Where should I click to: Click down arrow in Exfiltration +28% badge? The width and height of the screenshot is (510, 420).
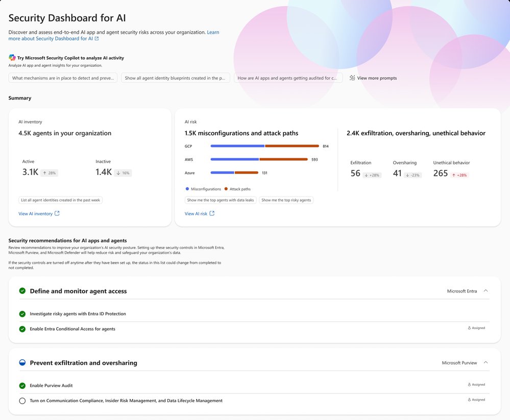pos(366,175)
